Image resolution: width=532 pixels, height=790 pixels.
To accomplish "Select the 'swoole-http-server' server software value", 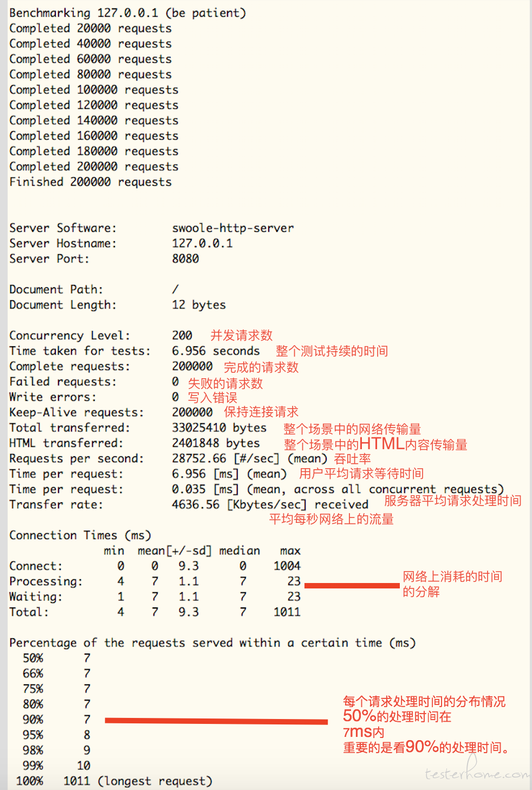I will [233, 228].
